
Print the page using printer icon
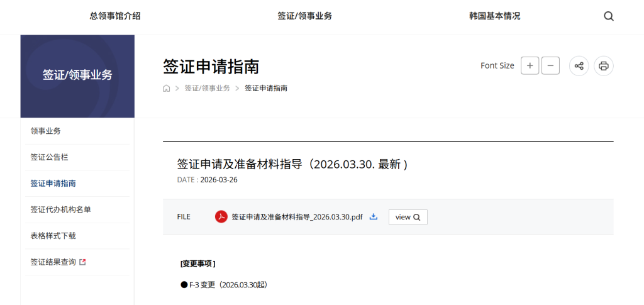click(x=603, y=65)
